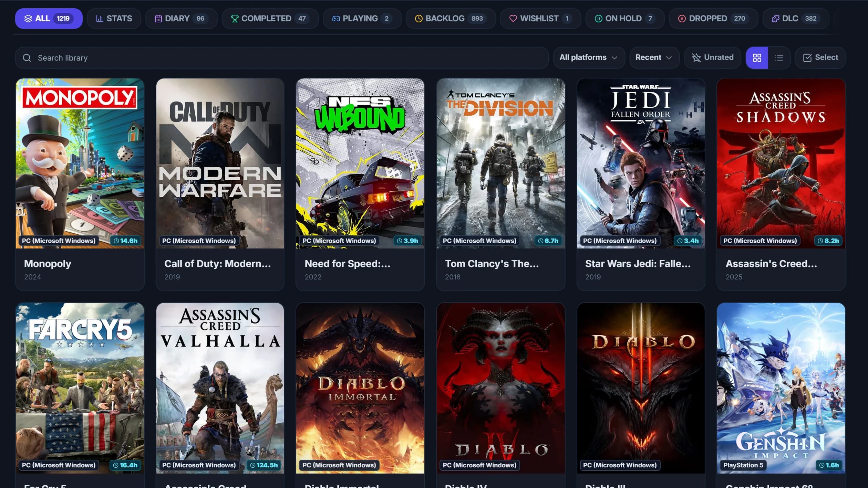Open the ON HOLD tab

[x=625, y=19]
